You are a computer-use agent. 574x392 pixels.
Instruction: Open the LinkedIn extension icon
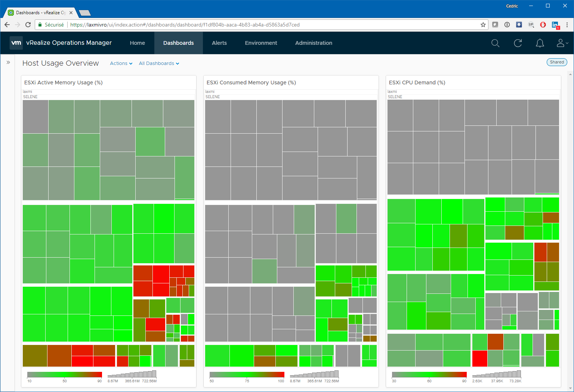[x=555, y=25]
